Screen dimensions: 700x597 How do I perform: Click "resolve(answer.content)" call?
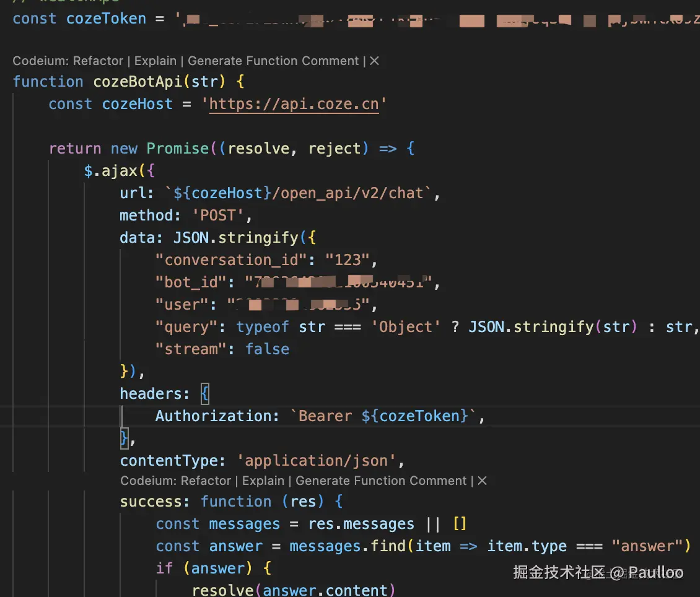point(294,590)
